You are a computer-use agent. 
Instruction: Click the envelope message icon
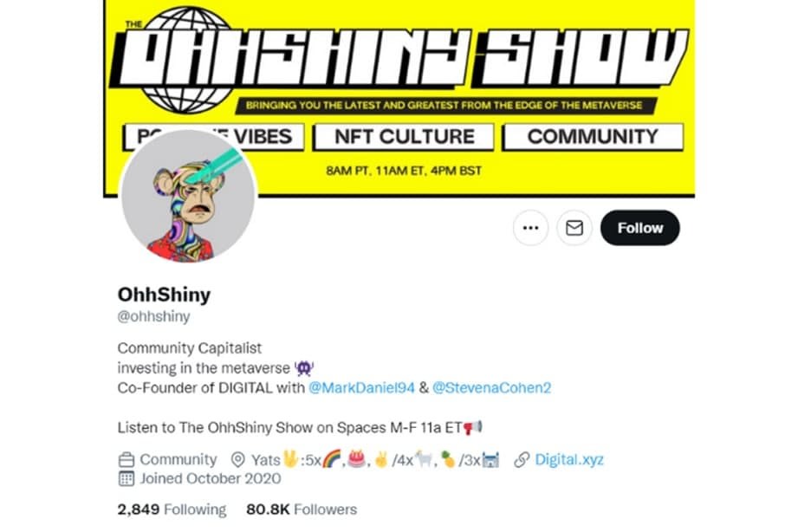tap(574, 228)
